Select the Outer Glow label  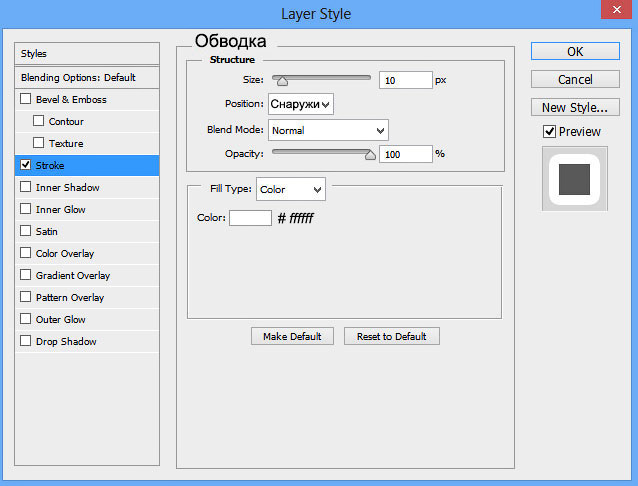coord(61,320)
